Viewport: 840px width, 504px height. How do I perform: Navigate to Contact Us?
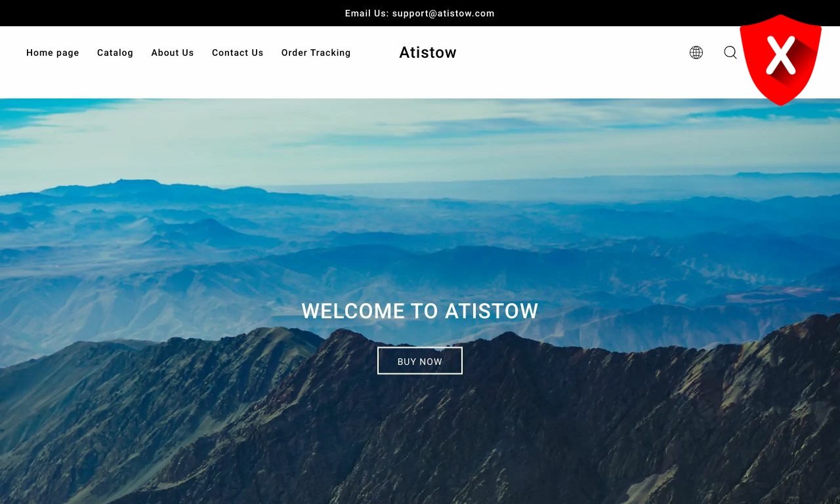[x=238, y=52]
